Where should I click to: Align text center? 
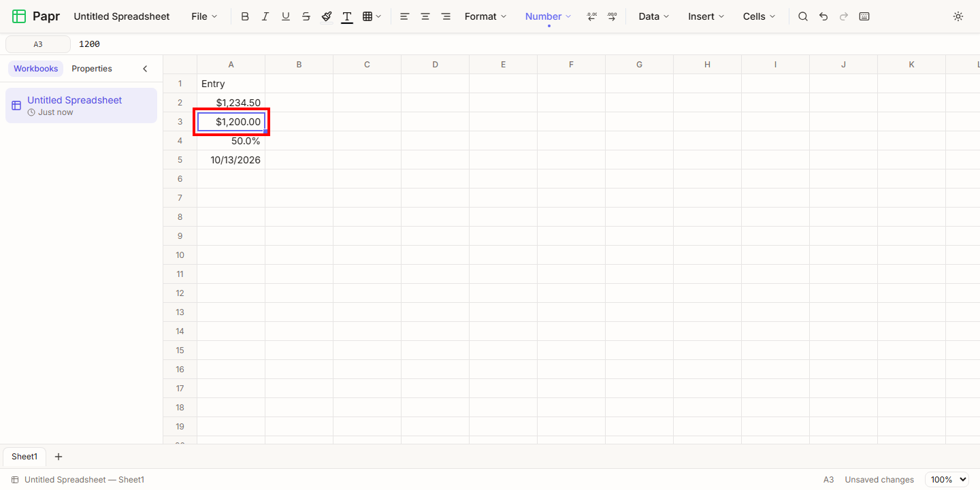point(425,16)
